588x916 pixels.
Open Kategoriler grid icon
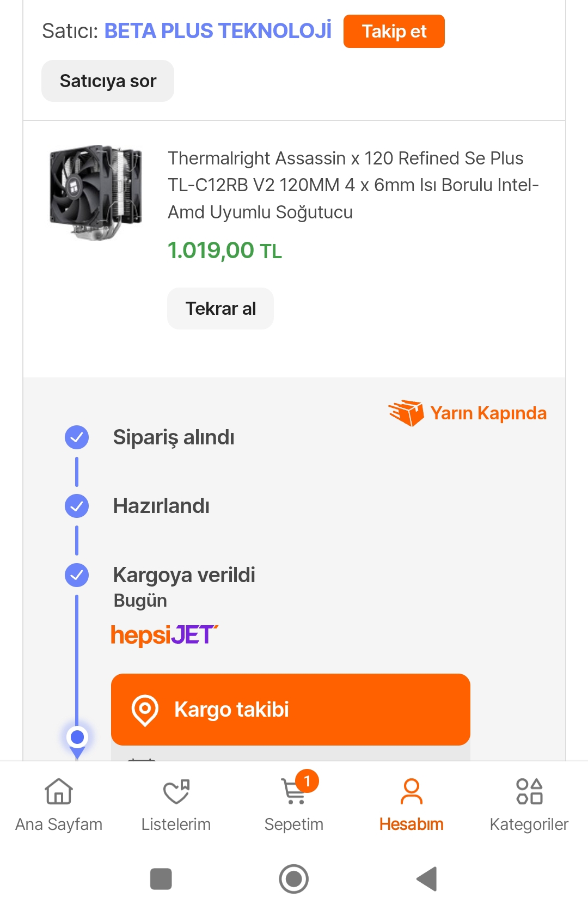[x=529, y=791]
